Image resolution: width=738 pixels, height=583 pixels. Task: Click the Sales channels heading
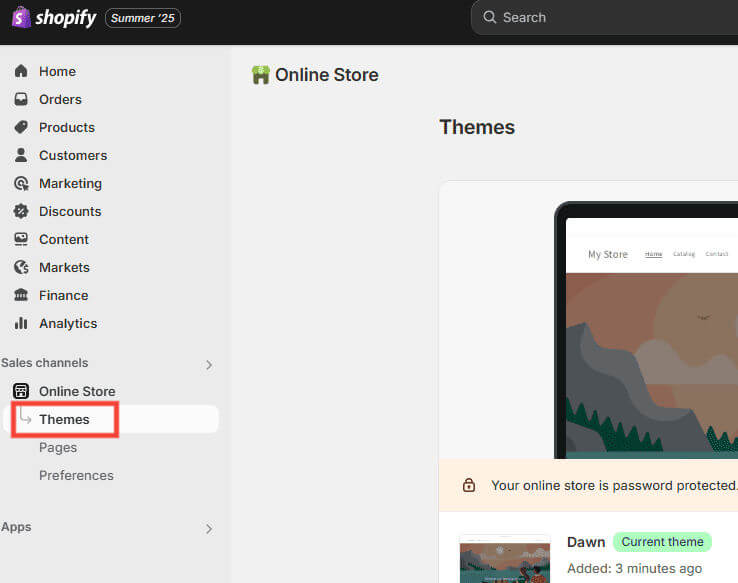tap(45, 363)
